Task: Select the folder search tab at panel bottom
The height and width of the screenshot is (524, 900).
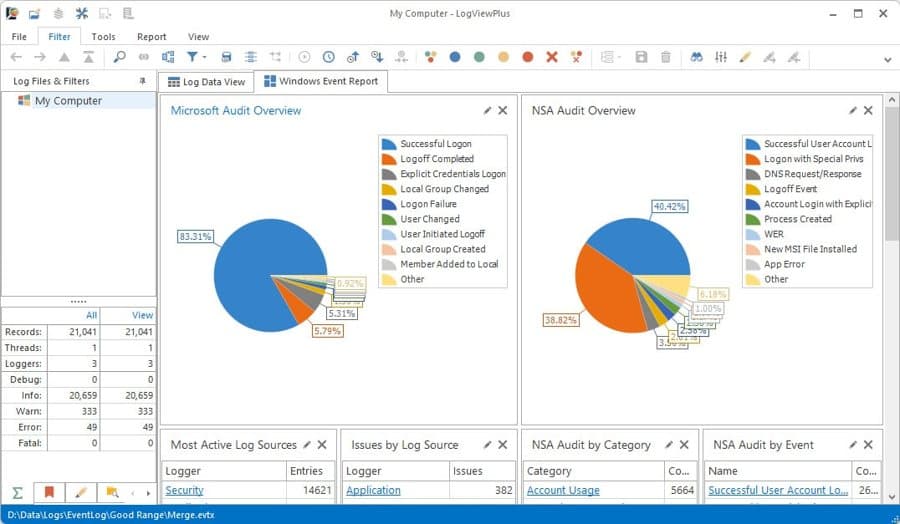Action: (x=112, y=492)
